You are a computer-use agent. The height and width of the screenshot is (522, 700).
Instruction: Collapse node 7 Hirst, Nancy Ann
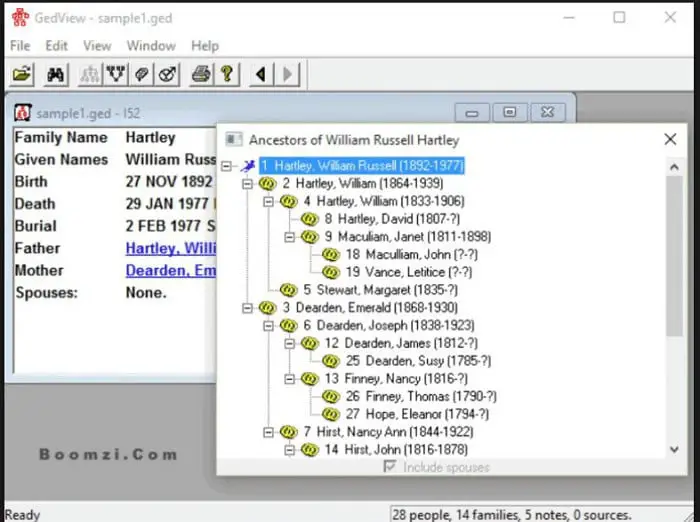pos(268,432)
